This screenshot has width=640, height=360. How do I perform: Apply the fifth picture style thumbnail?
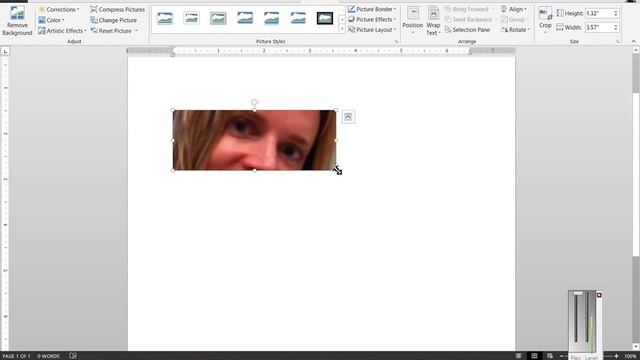click(271, 18)
